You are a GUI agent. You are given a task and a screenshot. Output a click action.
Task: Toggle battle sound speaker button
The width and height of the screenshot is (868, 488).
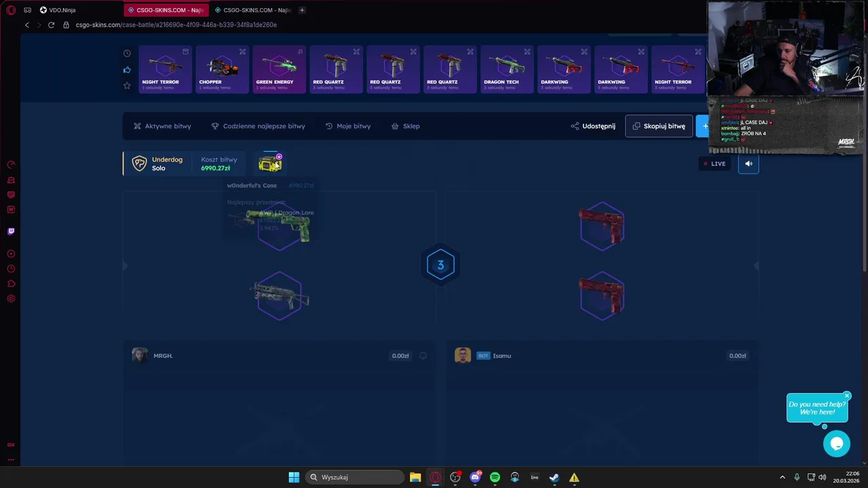pyautogui.click(x=749, y=163)
